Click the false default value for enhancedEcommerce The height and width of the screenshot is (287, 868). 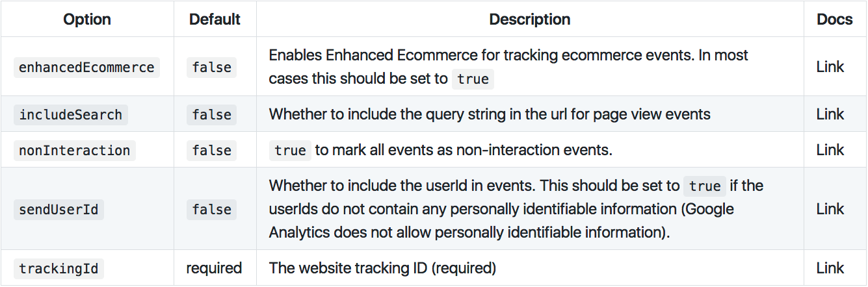click(x=212, y=68)
